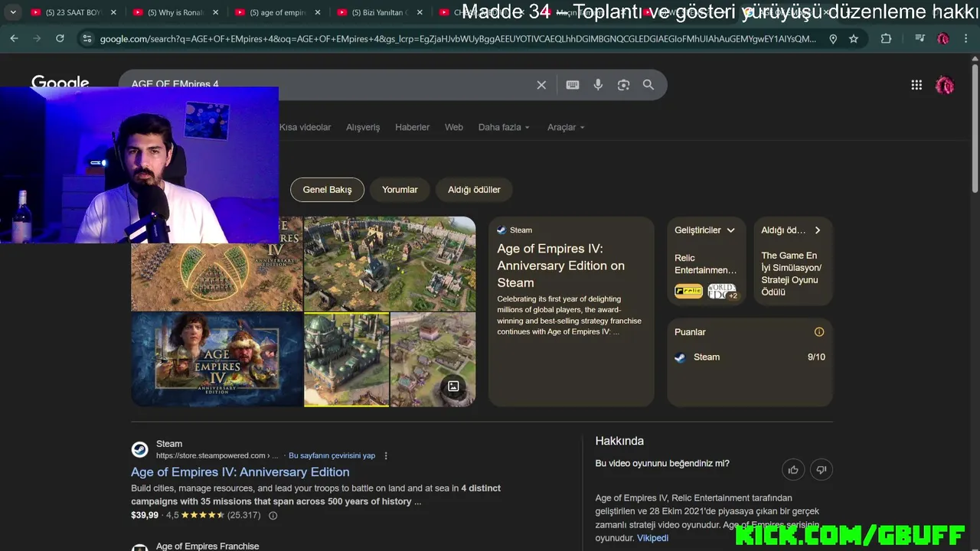
Task: Click the address bar URL
Action: click(458, 38)
